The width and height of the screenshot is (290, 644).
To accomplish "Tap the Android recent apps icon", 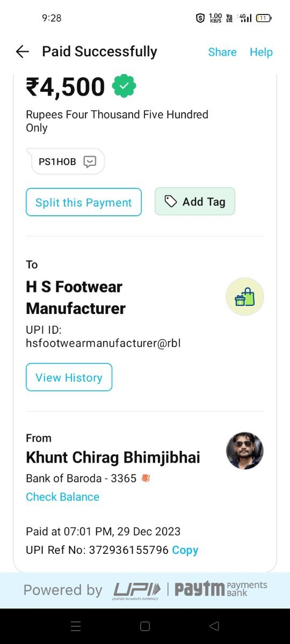I will pos(76,626).
